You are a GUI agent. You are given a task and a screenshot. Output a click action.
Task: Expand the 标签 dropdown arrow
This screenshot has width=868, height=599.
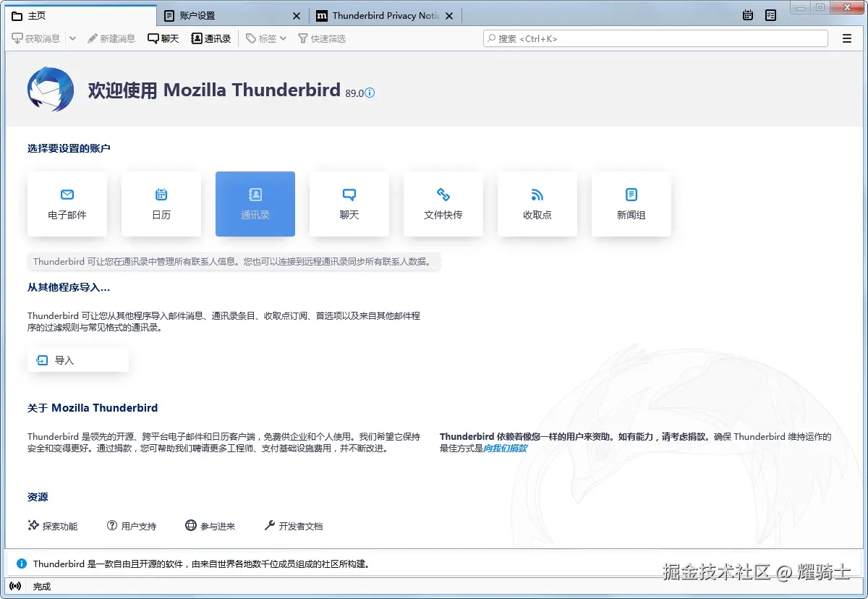(283, 38)
